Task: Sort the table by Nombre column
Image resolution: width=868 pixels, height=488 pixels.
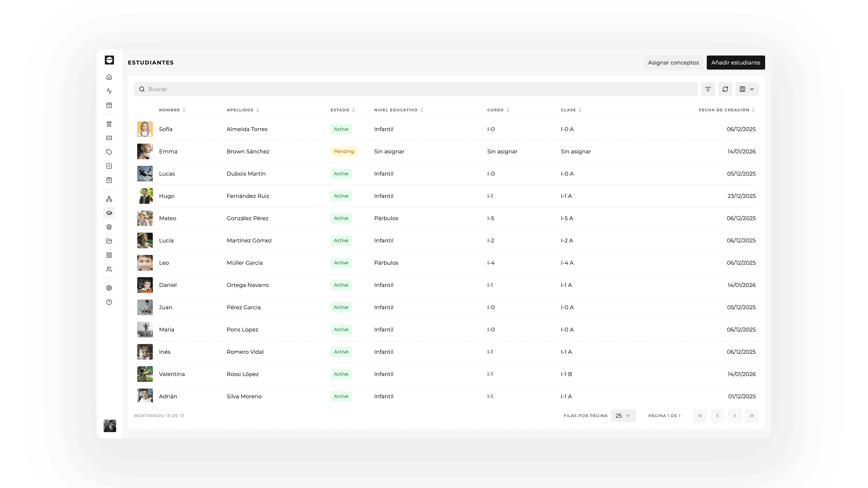Action: (x=184, y=110)
